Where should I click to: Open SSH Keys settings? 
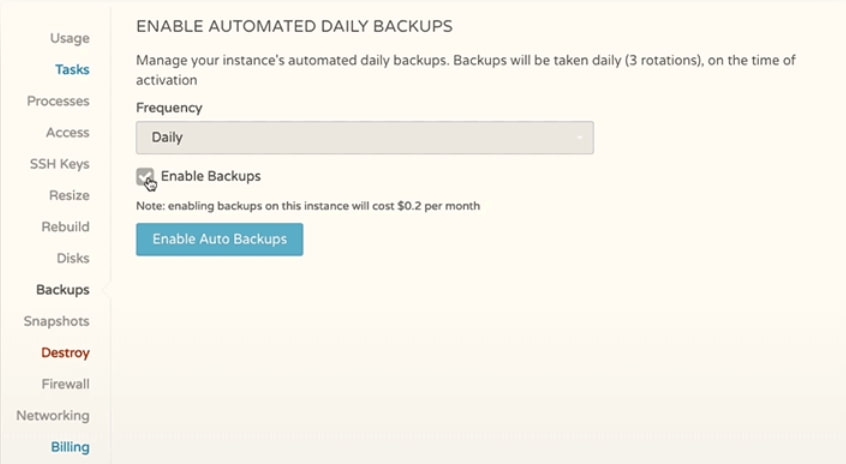click(59, 164)
